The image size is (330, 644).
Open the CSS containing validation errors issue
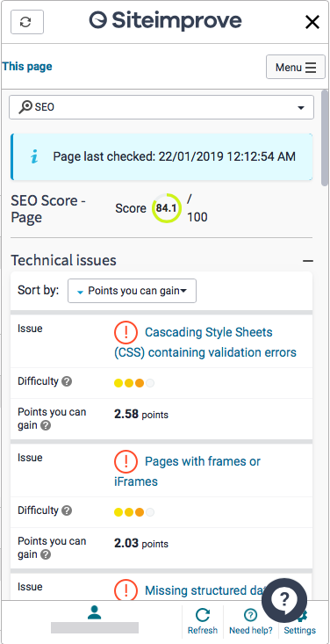[x=205, y=342]
